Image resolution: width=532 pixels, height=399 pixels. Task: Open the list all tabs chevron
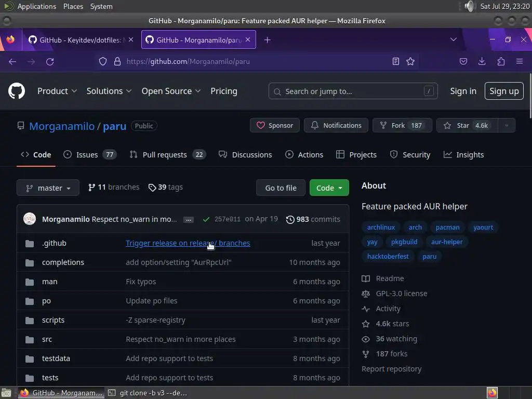click(x=453, y=39)
